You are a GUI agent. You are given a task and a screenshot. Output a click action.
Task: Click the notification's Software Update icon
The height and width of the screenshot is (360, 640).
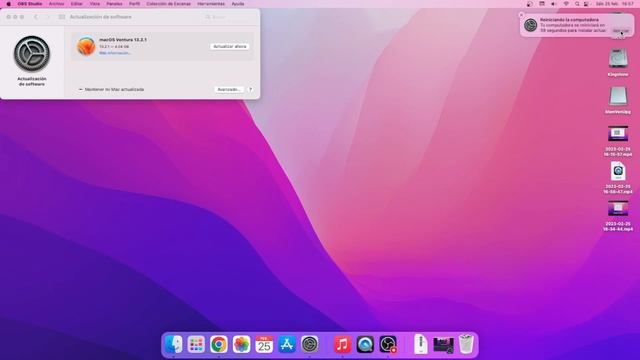tap(531, 25)
